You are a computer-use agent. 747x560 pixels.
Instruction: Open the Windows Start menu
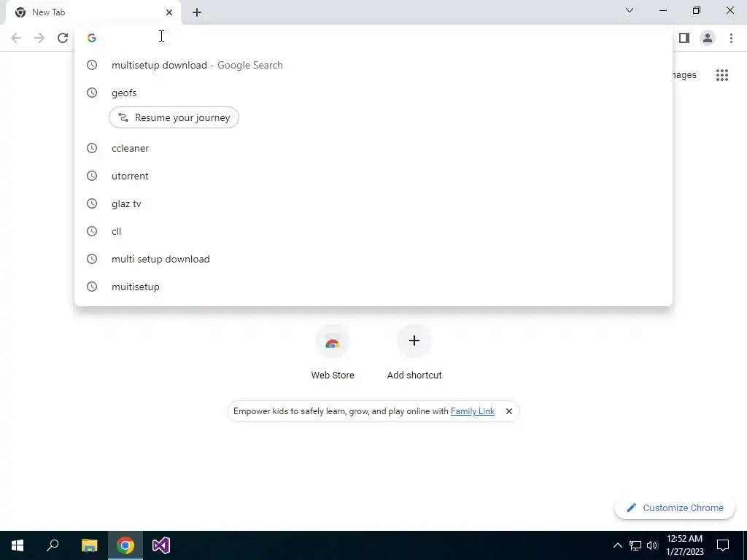tap(18, 545)
